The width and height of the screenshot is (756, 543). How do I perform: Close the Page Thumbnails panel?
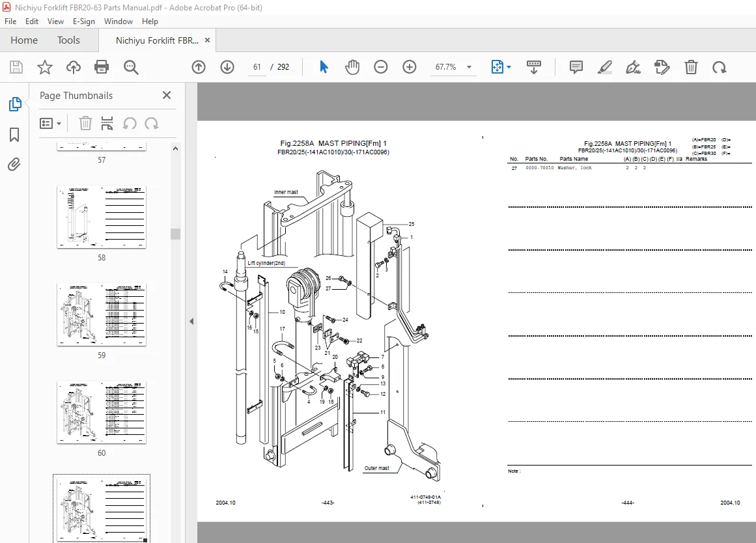[x=167, y=95]
